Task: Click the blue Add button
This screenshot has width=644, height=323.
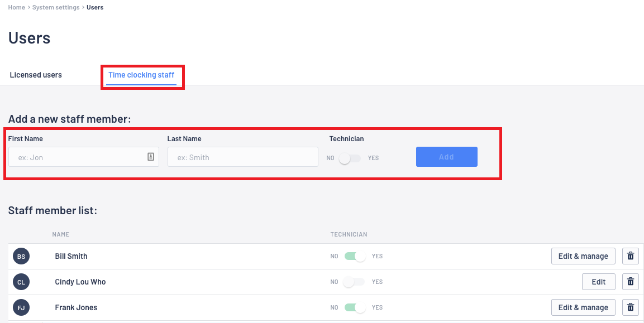Action: (446, 157)
